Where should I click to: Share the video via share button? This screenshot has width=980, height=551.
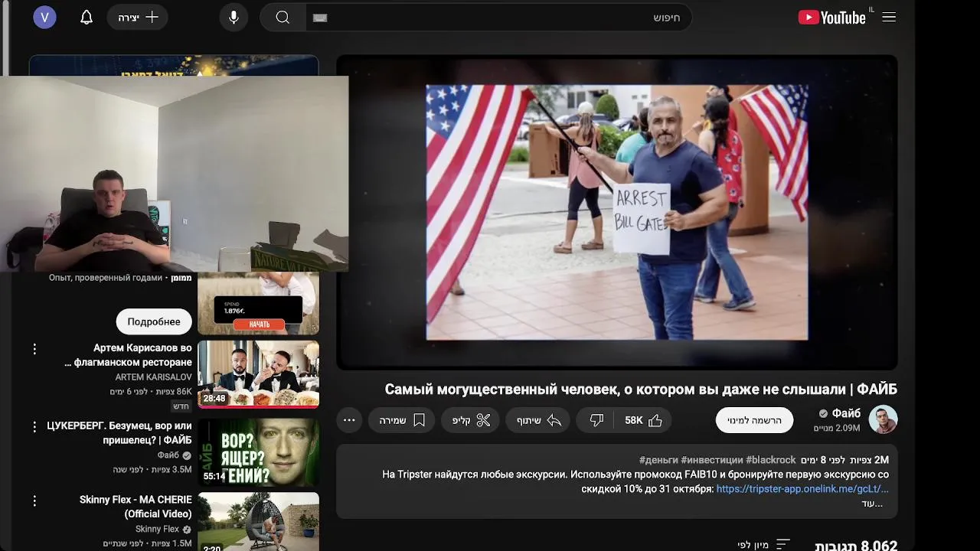click(x=538, y=420)
